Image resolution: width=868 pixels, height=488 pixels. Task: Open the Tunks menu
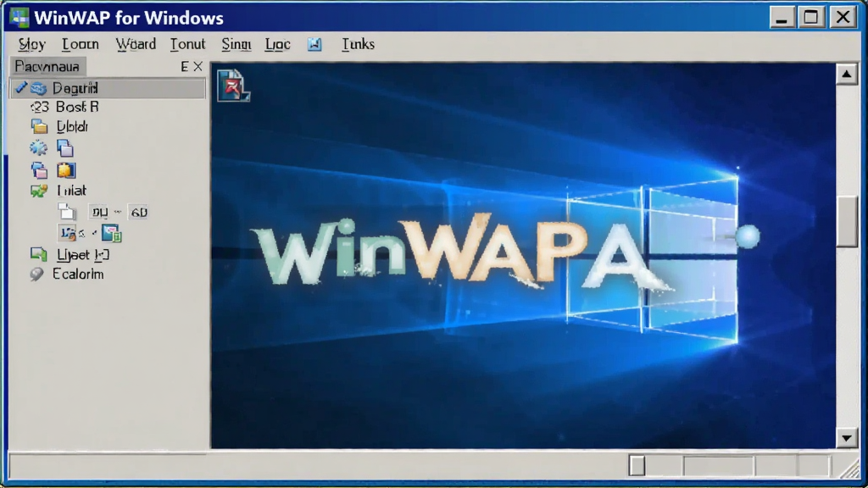[359, 44]
